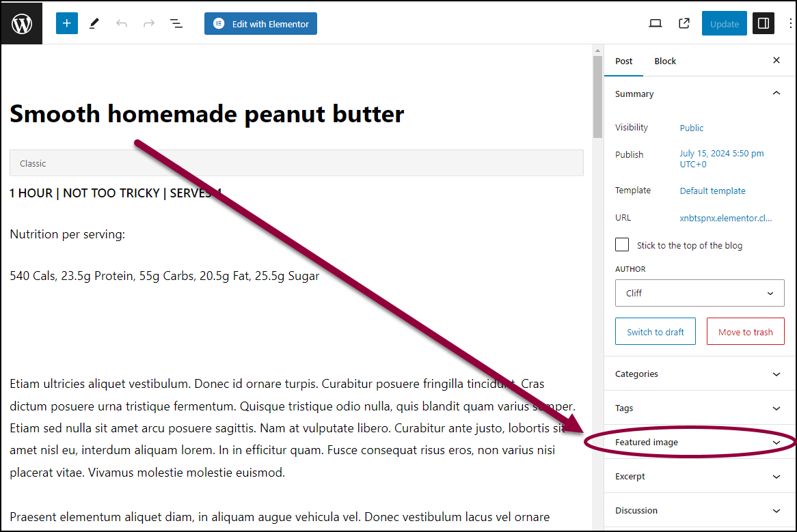Screen dimensions: 797x532
Task: Expand the Featured image panel
Action: tap(699, 442)
